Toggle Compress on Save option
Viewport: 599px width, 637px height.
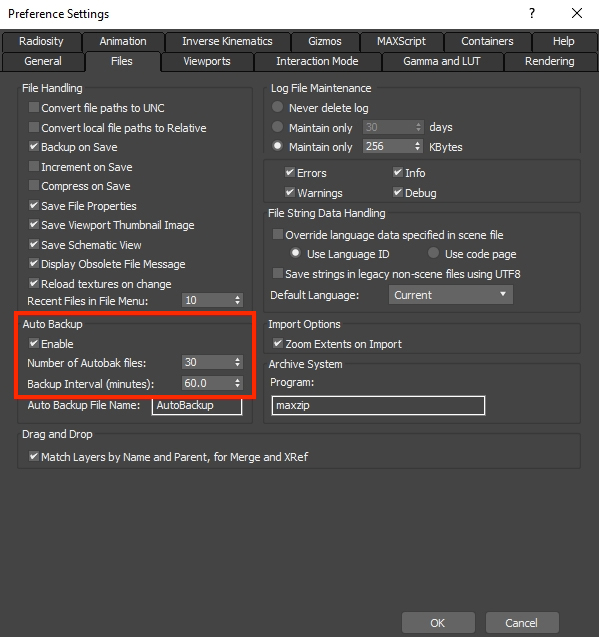[x=34, y=186]
